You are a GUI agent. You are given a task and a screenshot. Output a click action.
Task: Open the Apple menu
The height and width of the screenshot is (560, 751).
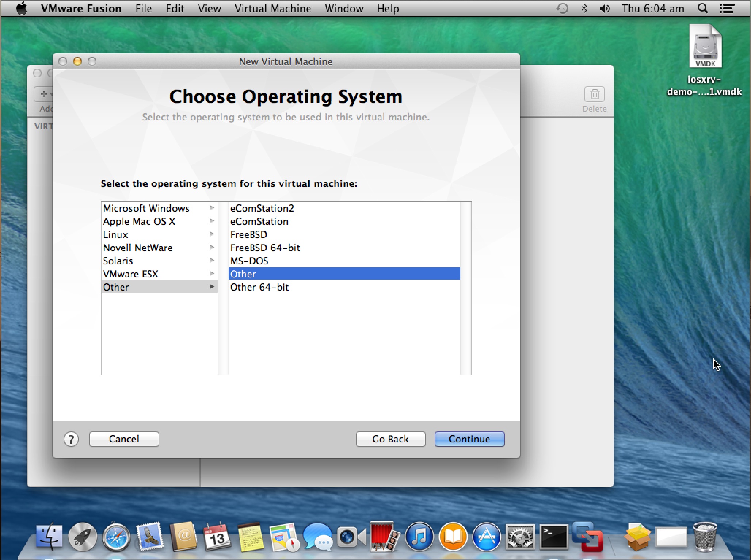click(22, 8)
